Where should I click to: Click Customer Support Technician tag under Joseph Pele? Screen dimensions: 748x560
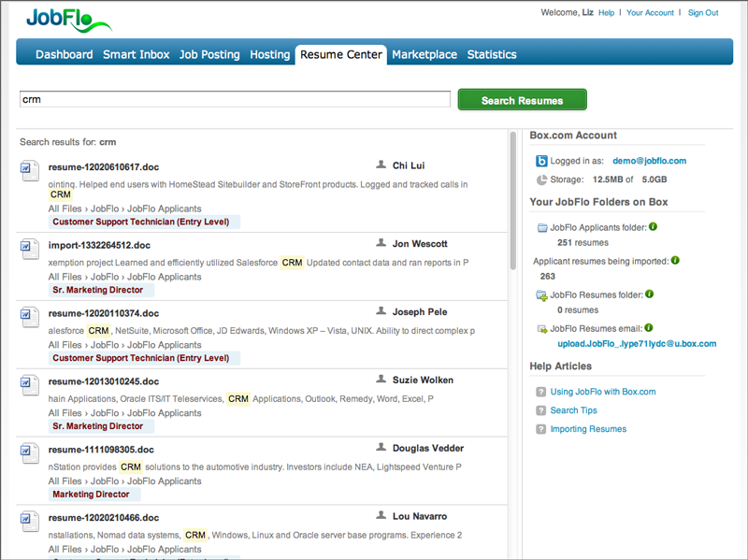coord(144,358)
